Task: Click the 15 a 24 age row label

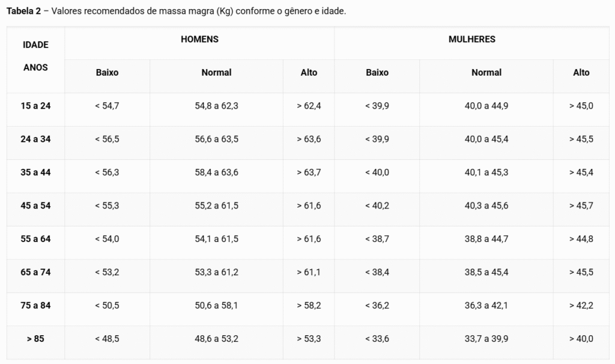Action: 35,106
